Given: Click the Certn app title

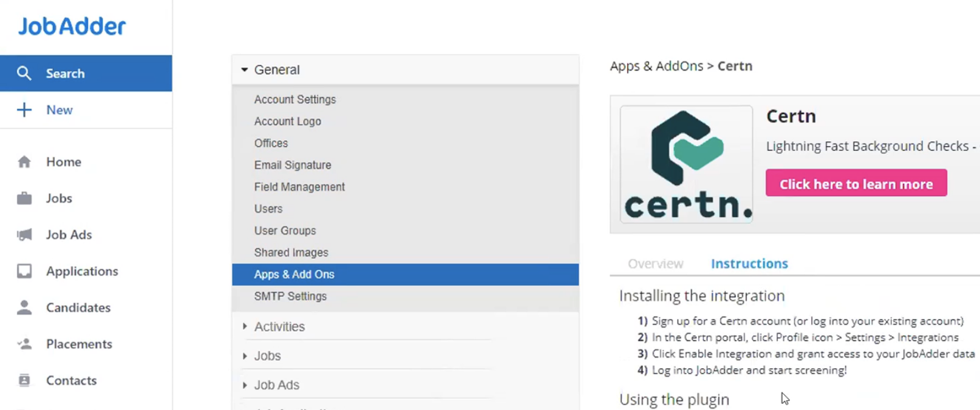Looking at the screenshot, I should (x=791, y=116).
